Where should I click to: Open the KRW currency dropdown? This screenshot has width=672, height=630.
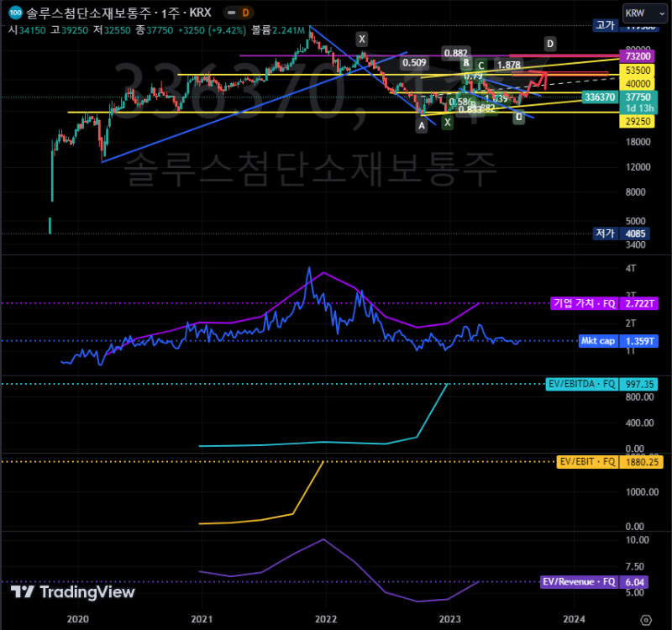(x=644, y=13)
